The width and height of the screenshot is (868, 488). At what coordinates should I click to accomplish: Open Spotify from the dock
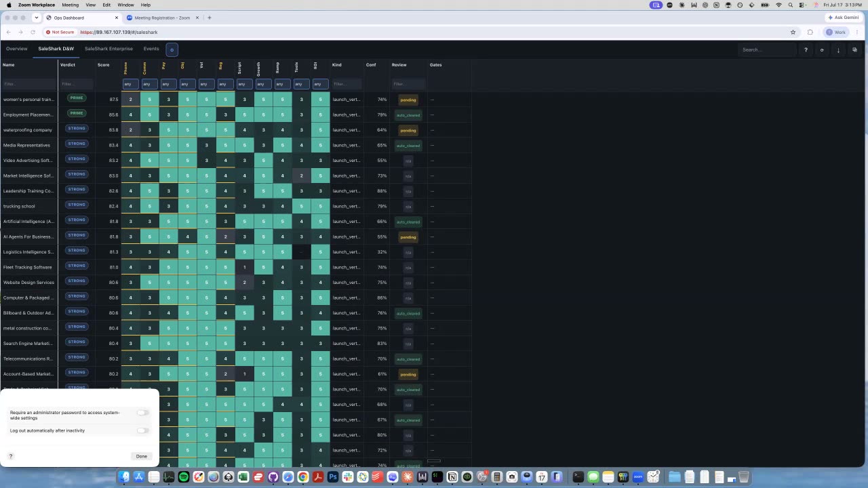click(x=184, y=477)
